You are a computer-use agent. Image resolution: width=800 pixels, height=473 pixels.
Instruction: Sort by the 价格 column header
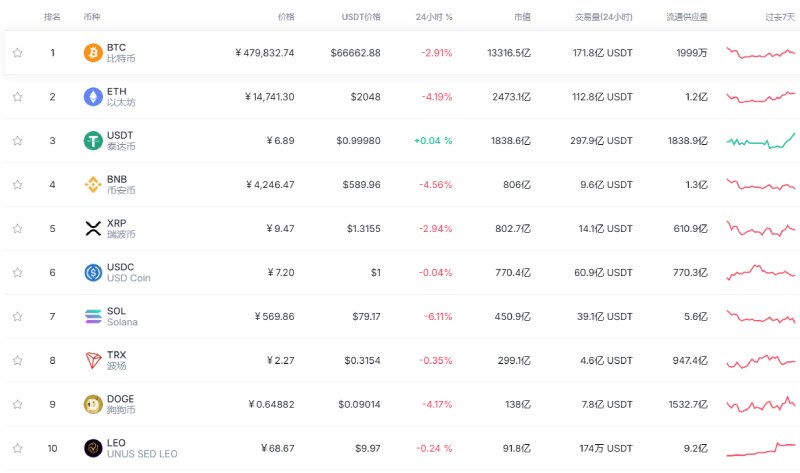[x=285, y=17]
